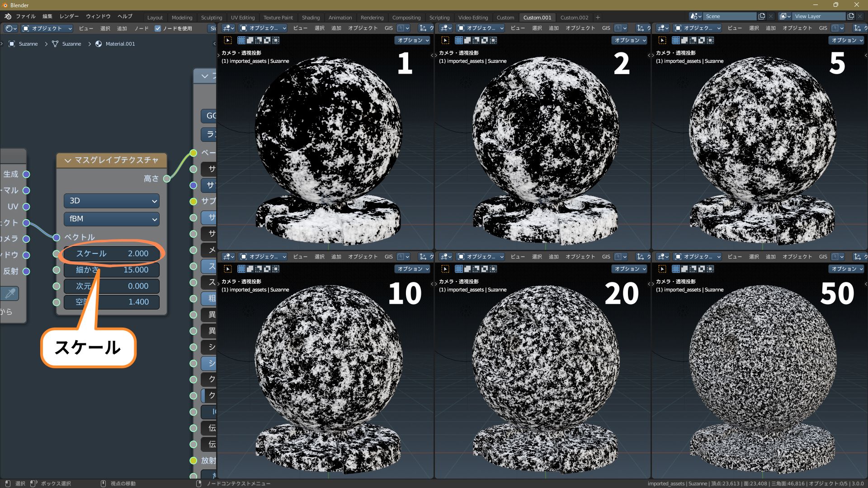
Task: Open オプション dropdown in viewport 2
Action: (630, 40)
